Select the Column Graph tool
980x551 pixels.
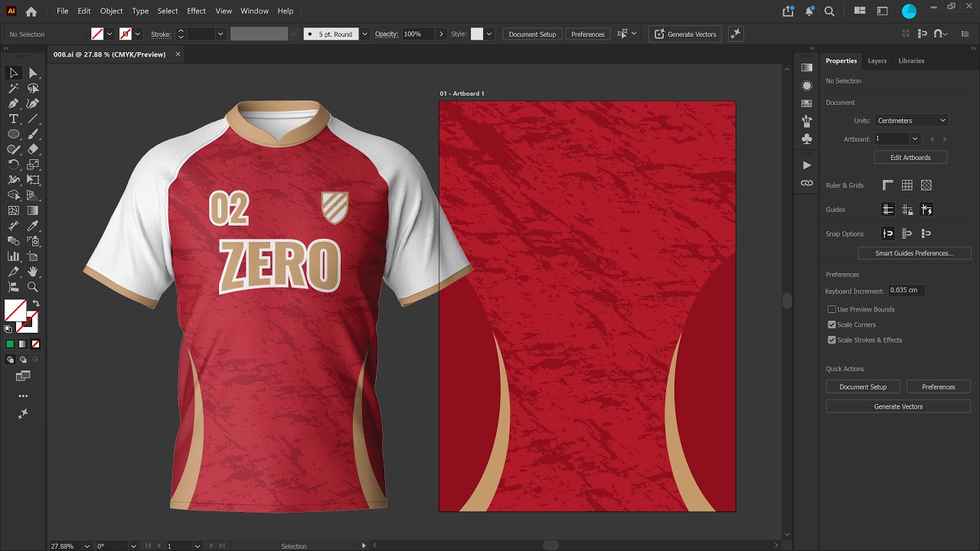click(13, 256)
